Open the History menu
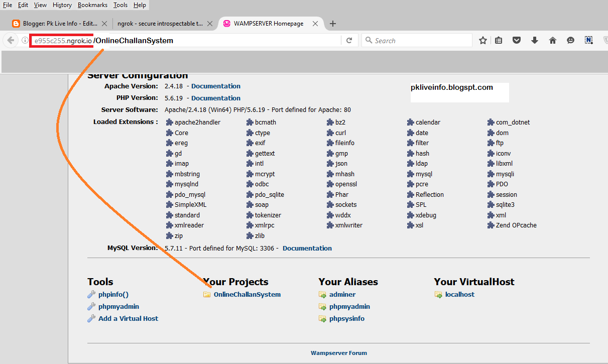This screenshot has width=608, height=364. [62, 5]
